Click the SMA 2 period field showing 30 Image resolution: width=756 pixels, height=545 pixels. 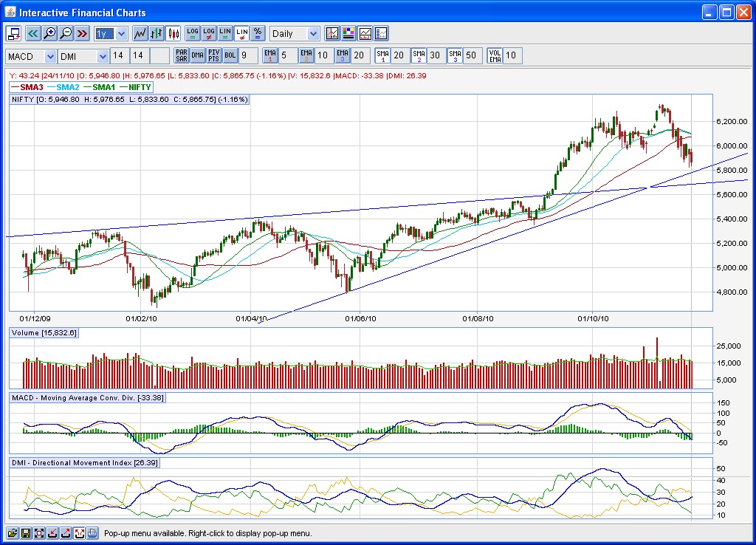(436, 55)
